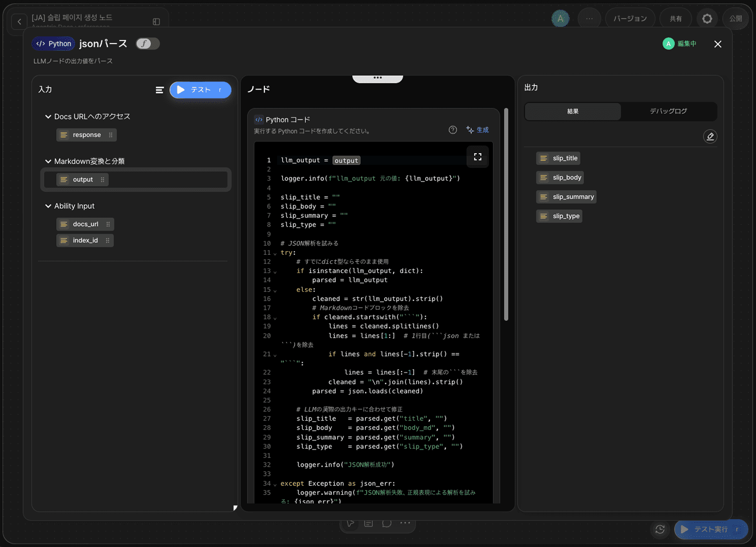Select the slip_body output variable
Screen dimensions: 756x547
(560, 177)
